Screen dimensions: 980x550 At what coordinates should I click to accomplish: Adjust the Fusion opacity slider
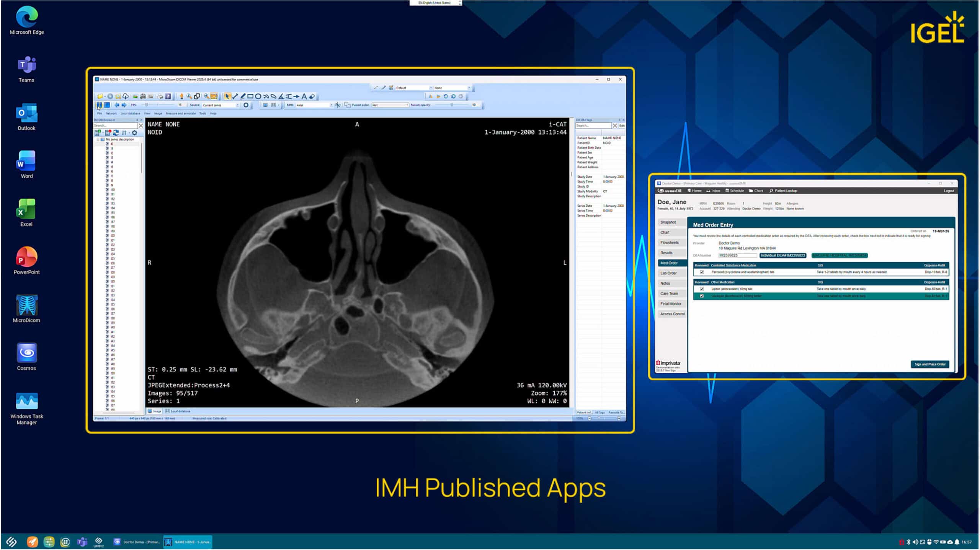452,105
